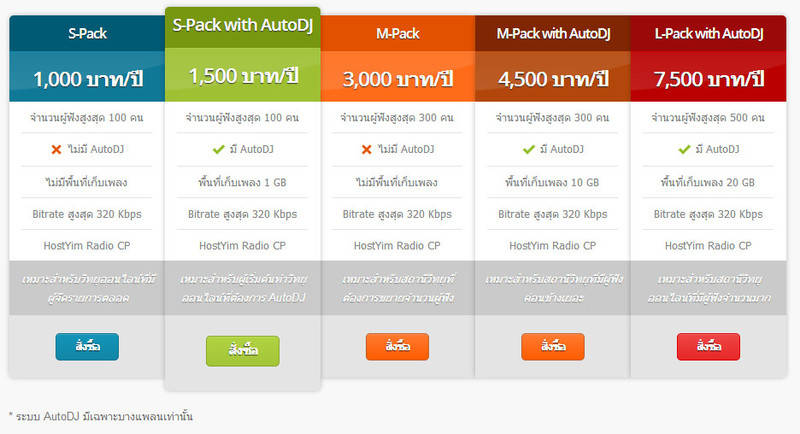800x434 pixels.
Task: Select the S-Pack with AutoDJ header
Action: click(x=243, y=25)
